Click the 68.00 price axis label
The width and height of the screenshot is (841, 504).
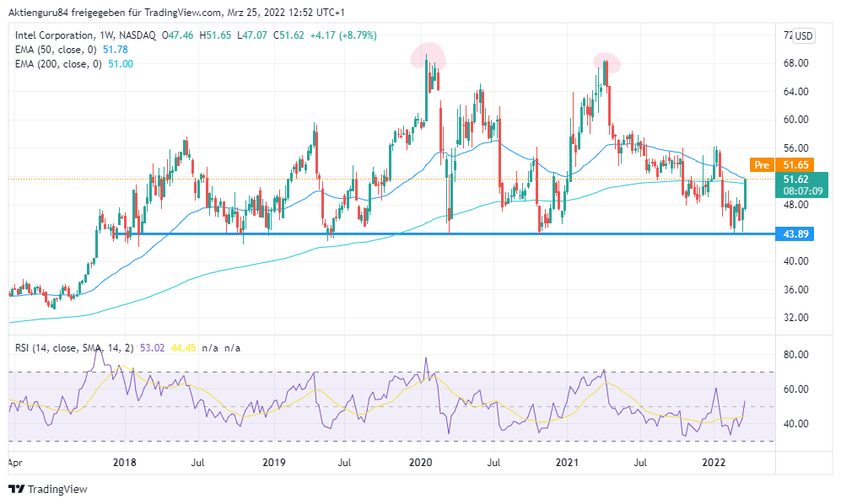[x=796, y=63]
